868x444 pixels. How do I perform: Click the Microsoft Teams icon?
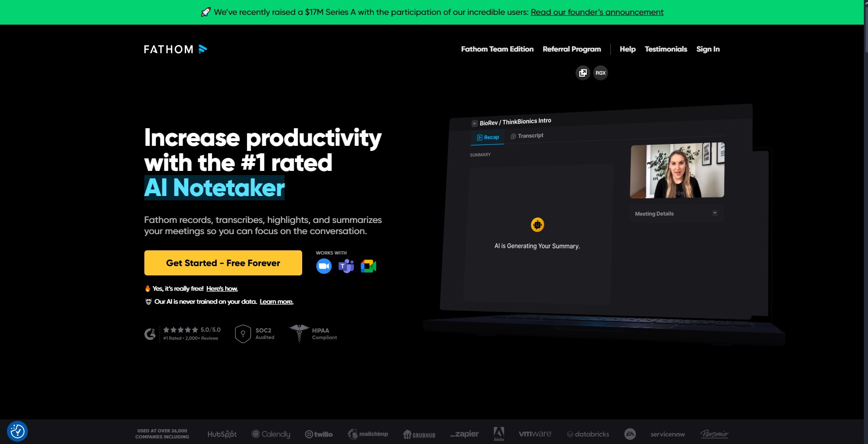tap(346, 266)
